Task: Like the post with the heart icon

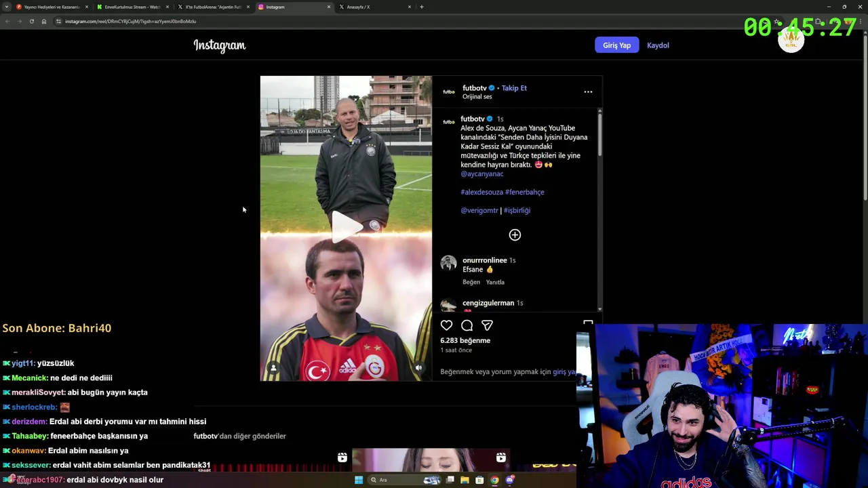Action: 446,325
